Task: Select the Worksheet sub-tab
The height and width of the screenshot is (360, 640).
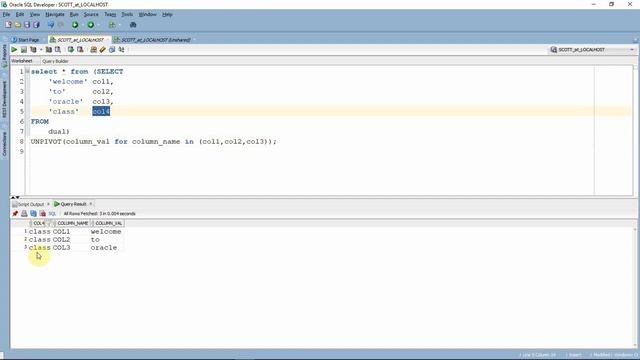Action: 22,61
